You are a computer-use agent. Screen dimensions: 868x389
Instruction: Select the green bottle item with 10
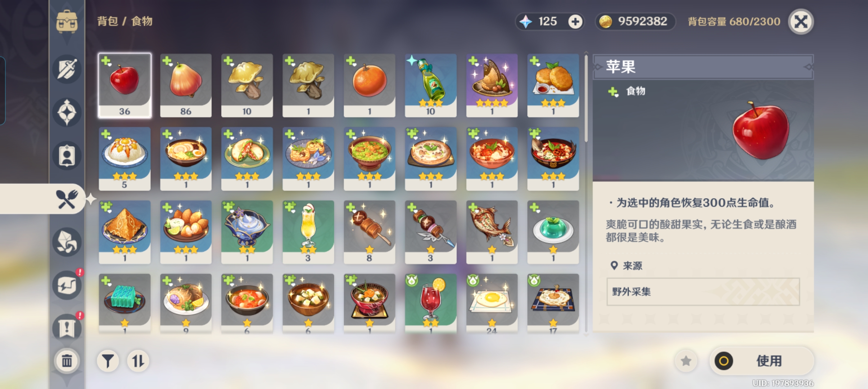[431, 86]
